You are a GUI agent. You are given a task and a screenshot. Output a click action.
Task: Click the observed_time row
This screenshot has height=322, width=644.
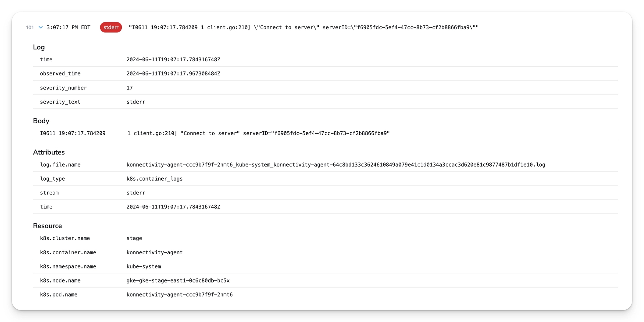click(x=173, y=73)
